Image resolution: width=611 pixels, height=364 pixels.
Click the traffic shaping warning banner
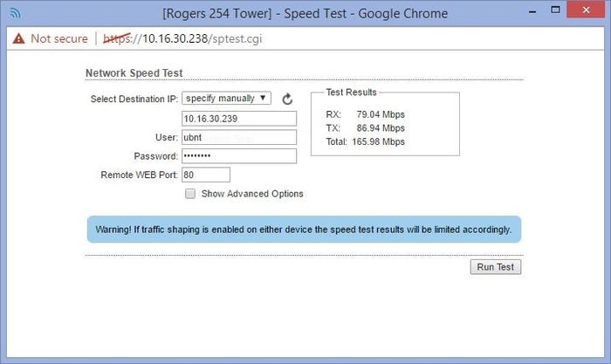(x=303, y=230)
